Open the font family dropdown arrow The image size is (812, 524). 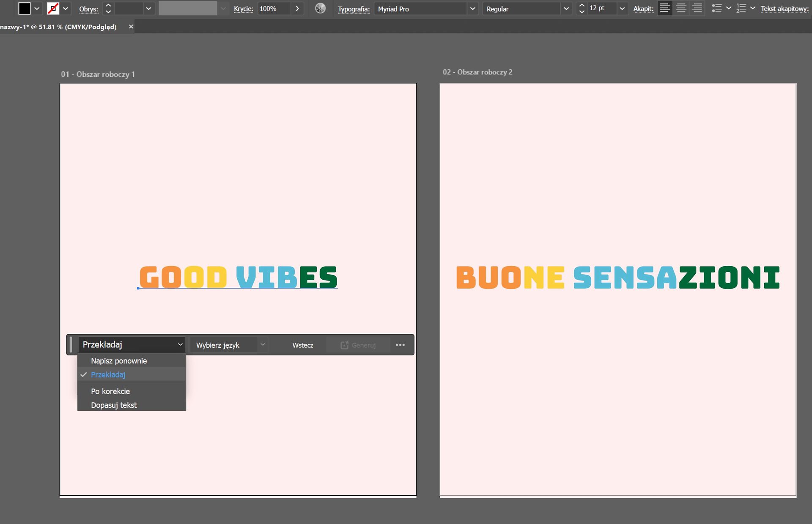[x=473, y=8]
